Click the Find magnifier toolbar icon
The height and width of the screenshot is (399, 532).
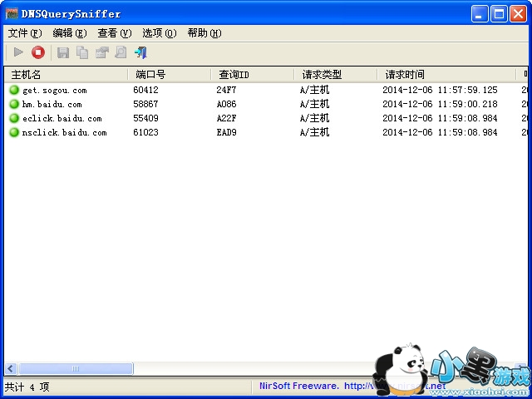[121, 52]
